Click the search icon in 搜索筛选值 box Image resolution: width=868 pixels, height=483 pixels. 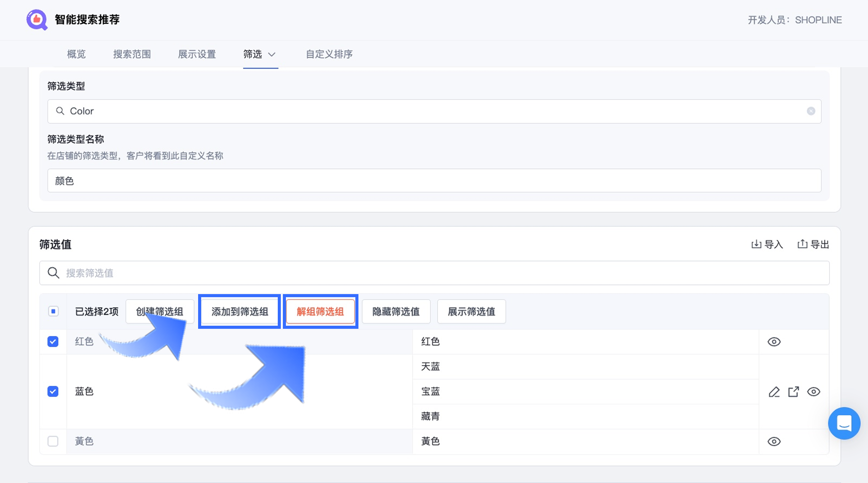(x=54, y=273)
